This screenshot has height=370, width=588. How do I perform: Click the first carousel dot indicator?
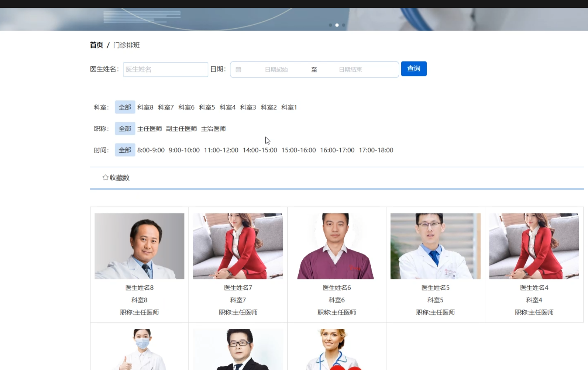pos(330,25)
